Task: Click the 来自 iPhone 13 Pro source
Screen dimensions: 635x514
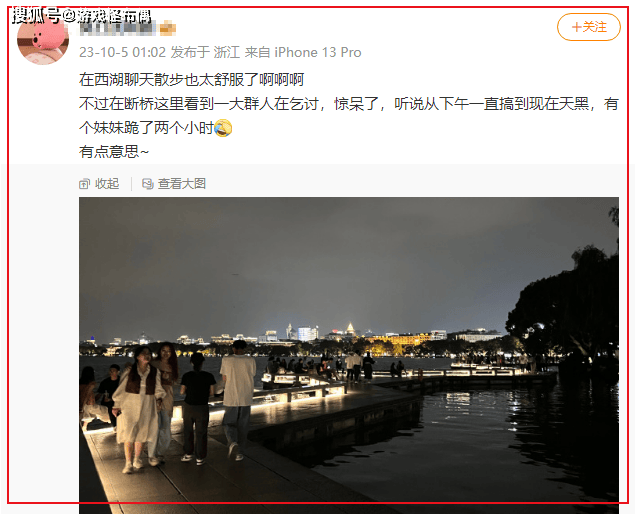Action: point(303,52)
